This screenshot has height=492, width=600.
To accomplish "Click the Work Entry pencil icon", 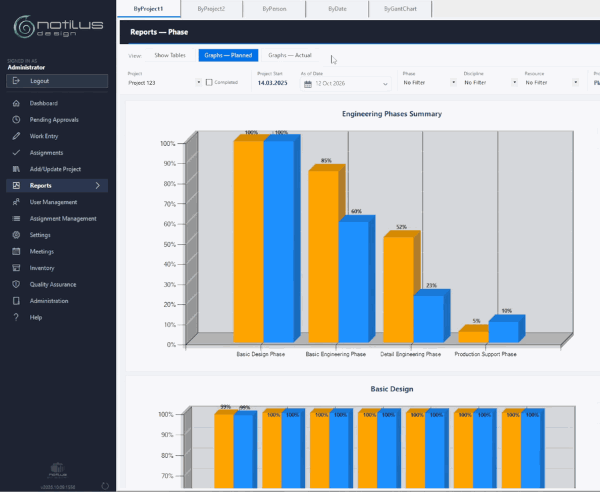I will coord(16,136).
